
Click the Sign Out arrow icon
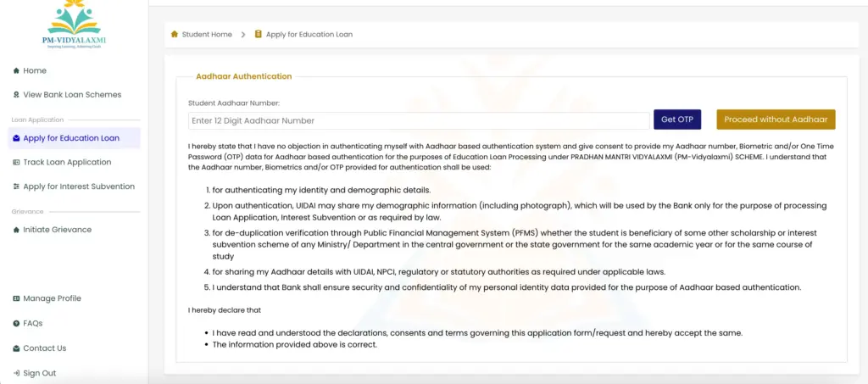pos(16,373)
